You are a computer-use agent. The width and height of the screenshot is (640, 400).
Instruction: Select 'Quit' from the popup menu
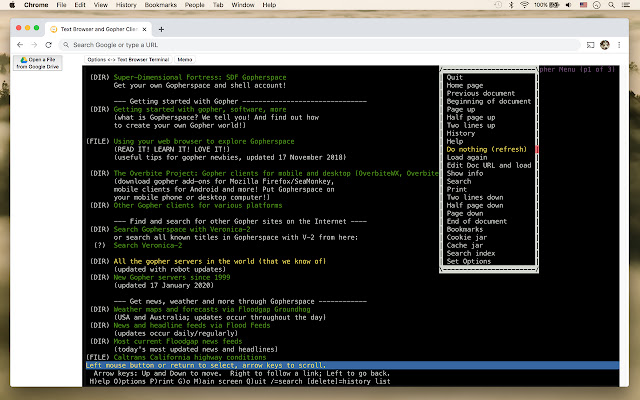click(x=455, y=77)
